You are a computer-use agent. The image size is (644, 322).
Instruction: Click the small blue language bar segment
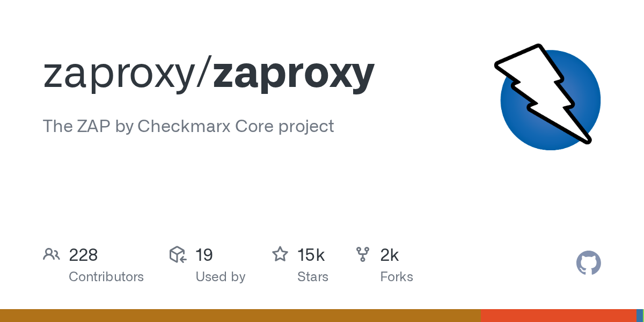coord(639,316)
